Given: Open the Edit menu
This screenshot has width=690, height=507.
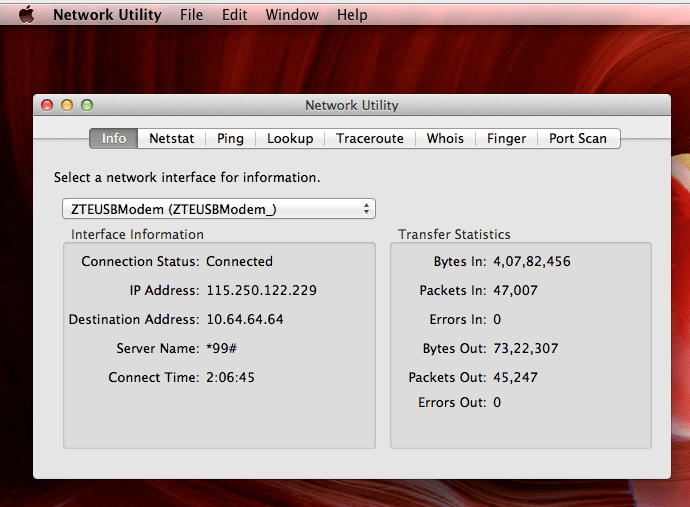Looking at the screenshot, I should point(235,15).
